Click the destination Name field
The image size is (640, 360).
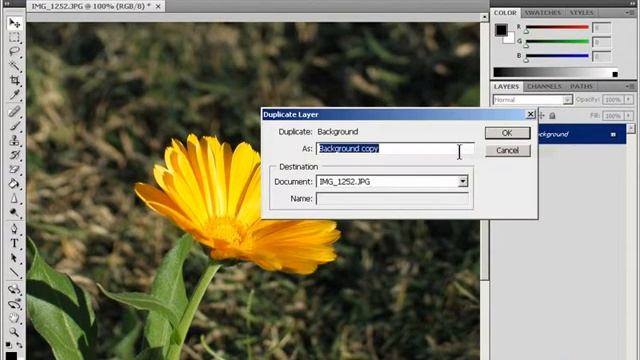tap(392, 199)
